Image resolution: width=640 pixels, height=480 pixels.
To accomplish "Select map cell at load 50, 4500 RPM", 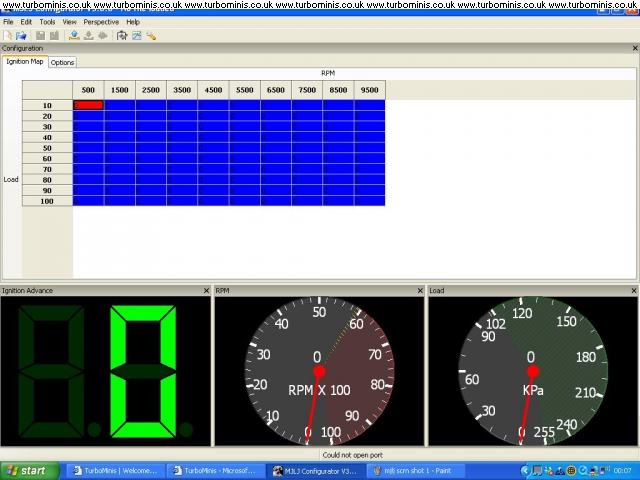I will pyautogui.click(x=213, y=148).
